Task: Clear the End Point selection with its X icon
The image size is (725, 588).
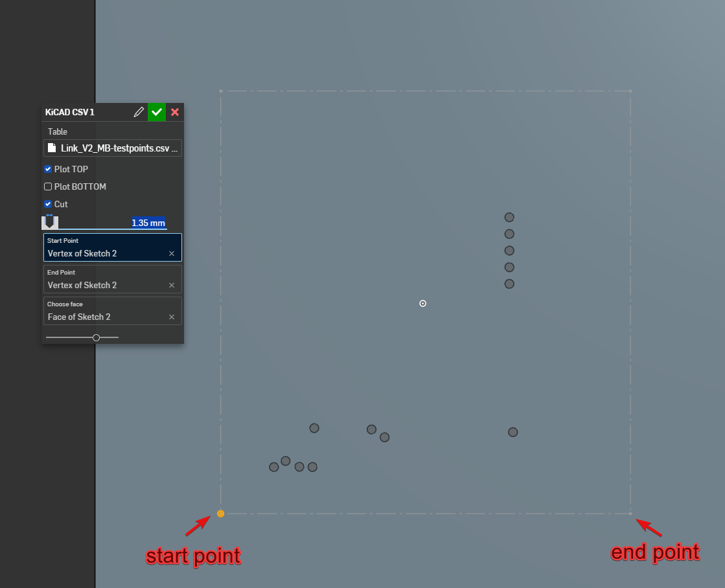Action: (172, 285)
